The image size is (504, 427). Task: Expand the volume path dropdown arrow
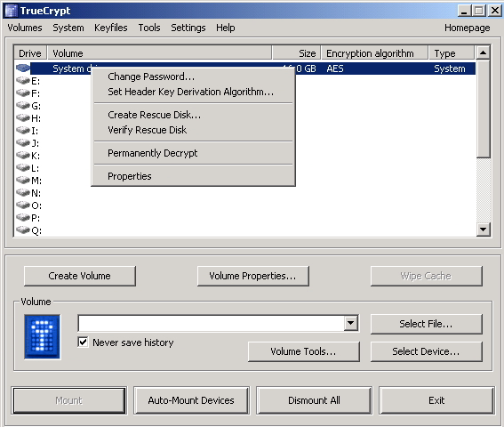click(351, 323)
